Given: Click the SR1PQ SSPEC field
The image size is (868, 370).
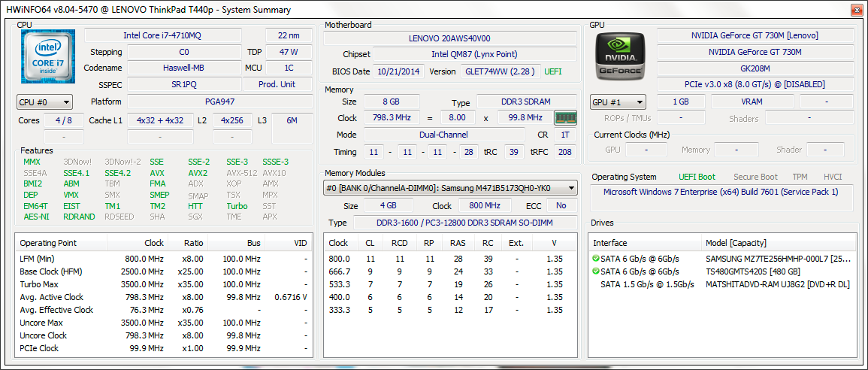Looking at the screenshot, I should pyautogui.click(x=184, y=84).
